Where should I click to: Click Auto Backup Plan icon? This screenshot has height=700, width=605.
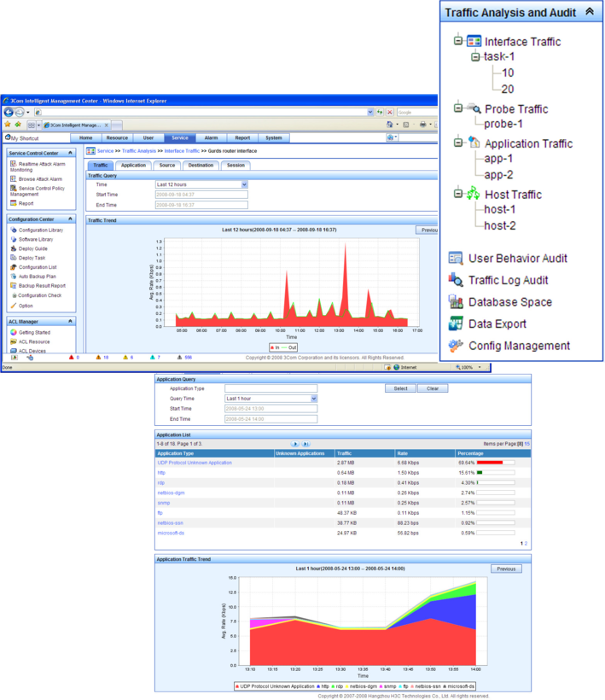(x=14, y=277)
